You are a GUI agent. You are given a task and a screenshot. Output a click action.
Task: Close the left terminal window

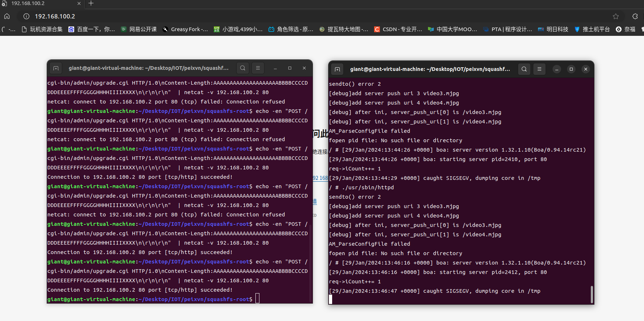304,68
